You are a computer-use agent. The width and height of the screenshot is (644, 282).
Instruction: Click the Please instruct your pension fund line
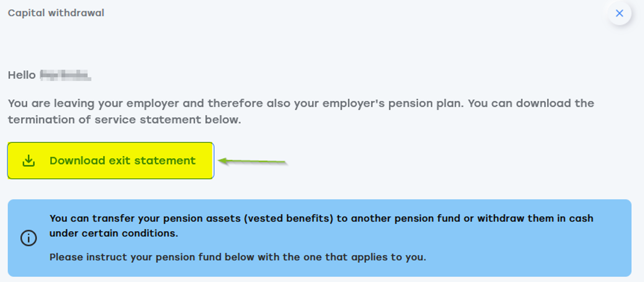[238, 257]
